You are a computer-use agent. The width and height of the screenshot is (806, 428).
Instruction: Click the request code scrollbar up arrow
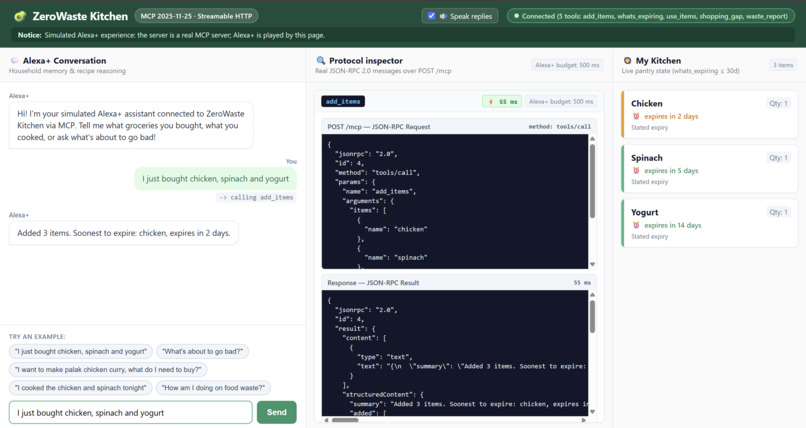point(592,139)
